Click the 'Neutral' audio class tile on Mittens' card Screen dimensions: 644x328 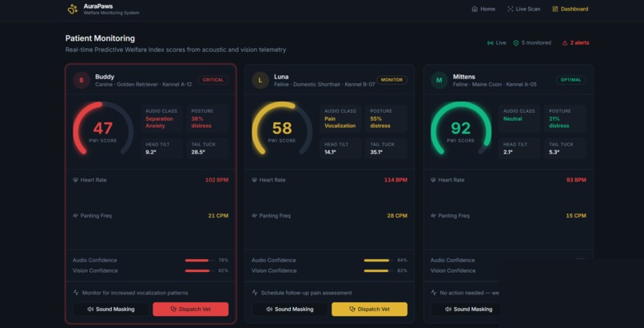519,118
